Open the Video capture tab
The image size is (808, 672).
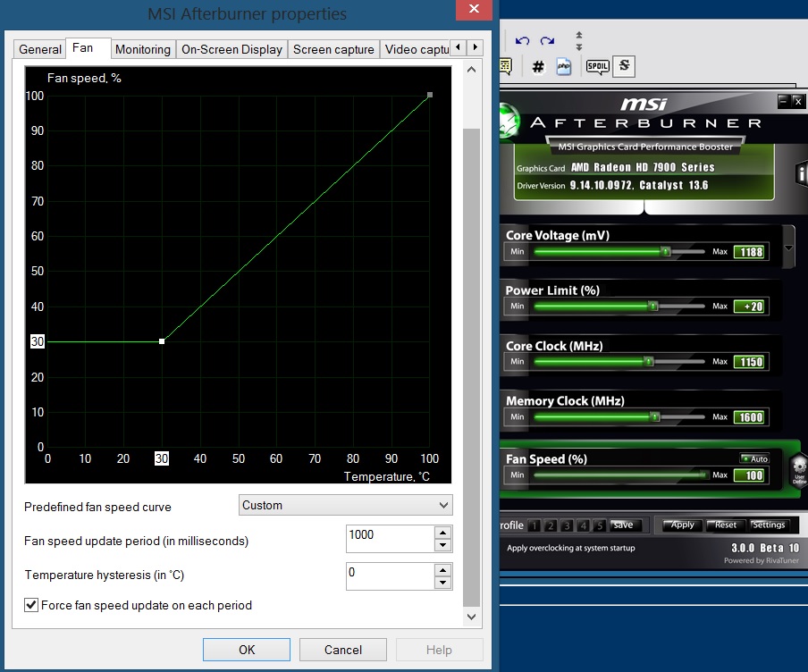(x=416, y=49)
